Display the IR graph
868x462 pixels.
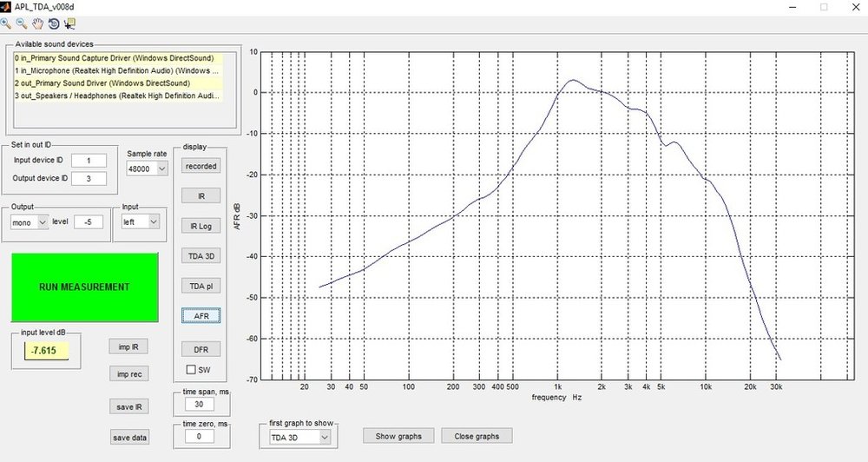click(x=201, y=195)
